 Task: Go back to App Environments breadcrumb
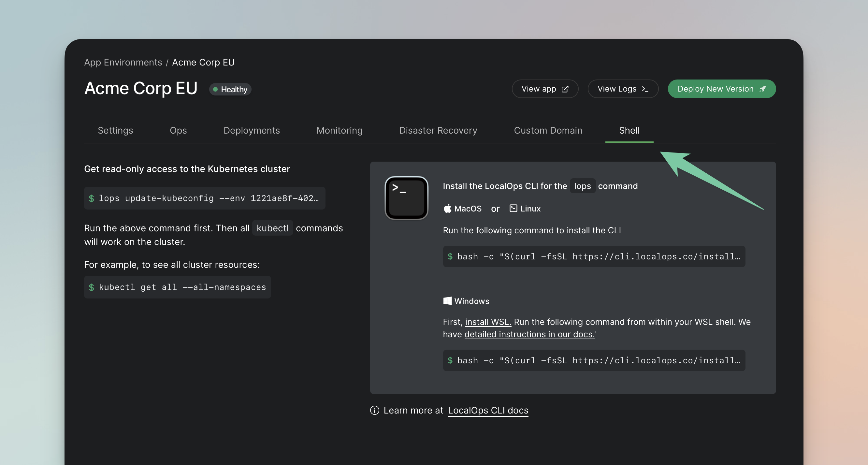[x=123, y=62]
